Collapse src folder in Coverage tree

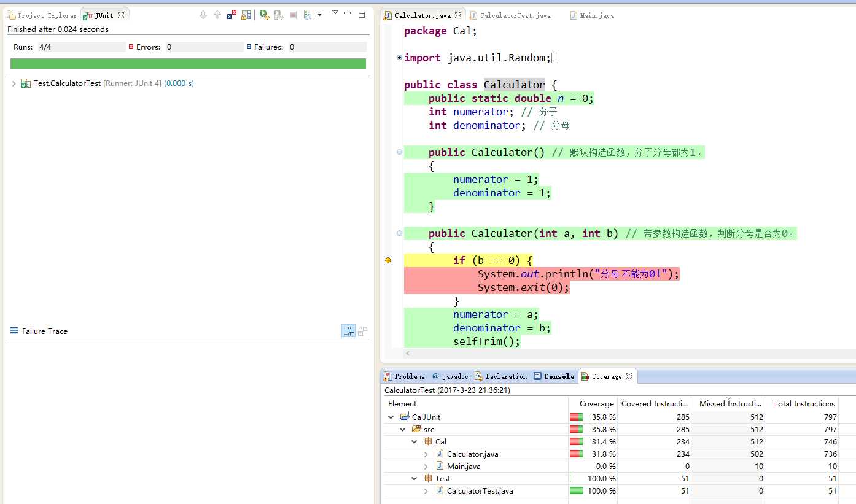point(403,430)
